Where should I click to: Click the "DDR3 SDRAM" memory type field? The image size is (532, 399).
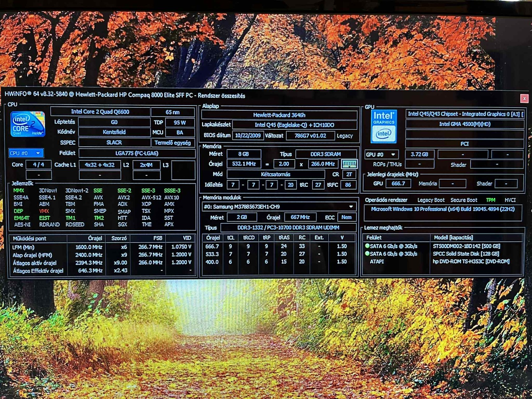coord(326,154)
